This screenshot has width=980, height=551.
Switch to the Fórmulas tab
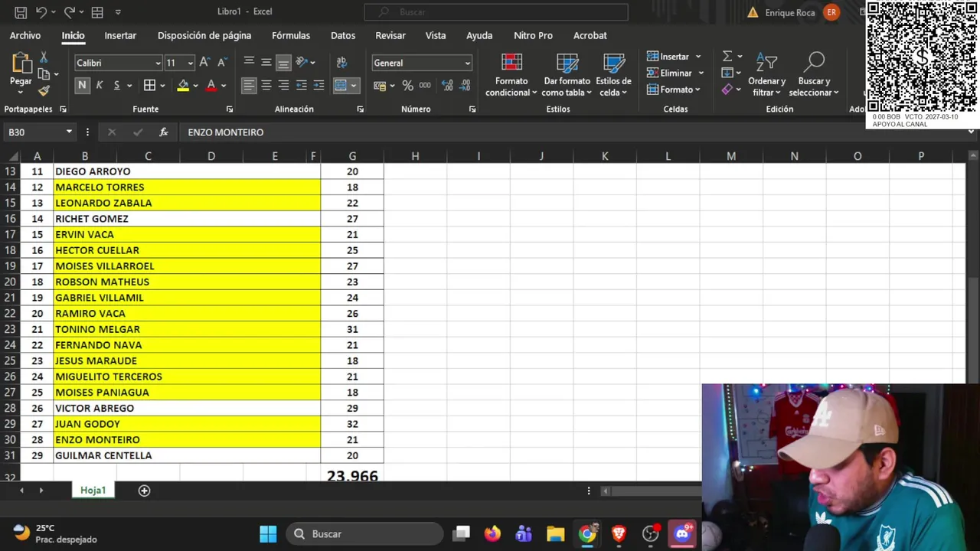[x=291, y=35]
